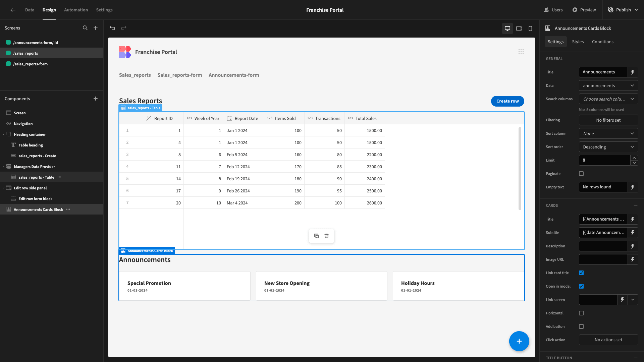Click the Create row button
The width and height of the screenshot is (644, 362).
[x=507, y=101]
